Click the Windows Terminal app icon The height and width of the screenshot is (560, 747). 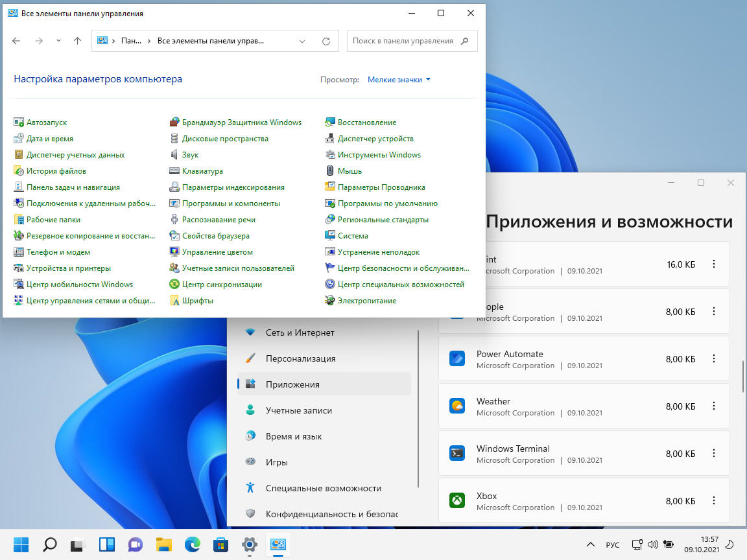457,454
